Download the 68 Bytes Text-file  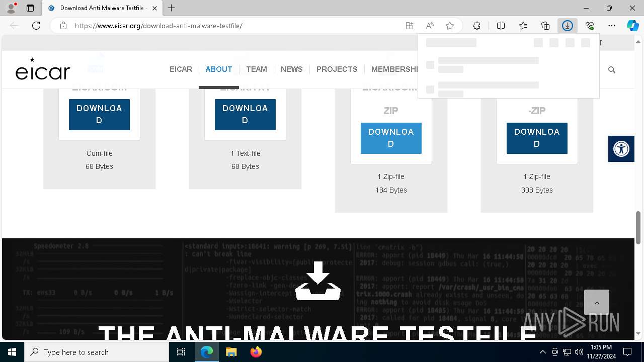tap(245, 114)
